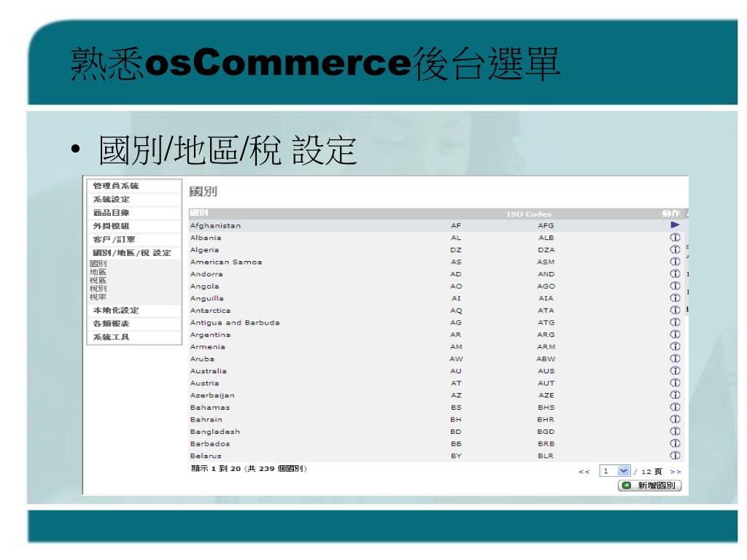Viewport: 747px width, 560px height.
Task: Select the Angola country name
Action: click(205, 286)
